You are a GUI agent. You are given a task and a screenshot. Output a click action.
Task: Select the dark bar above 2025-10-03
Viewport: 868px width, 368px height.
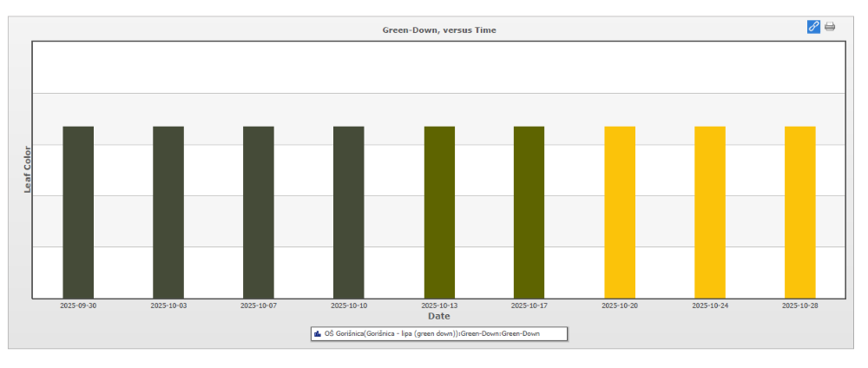168,212
